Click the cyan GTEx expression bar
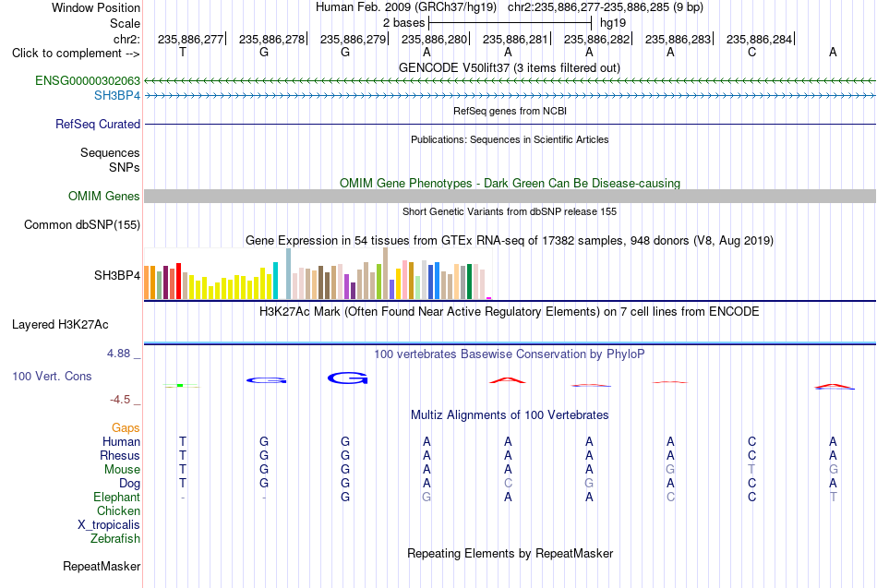 click(x=275, y=281)
